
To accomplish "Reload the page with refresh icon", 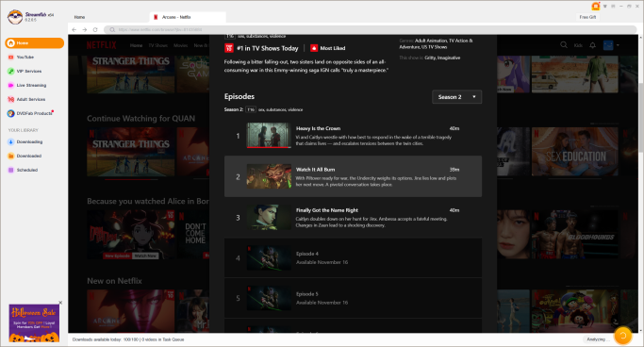I will [x=95, y=29].
